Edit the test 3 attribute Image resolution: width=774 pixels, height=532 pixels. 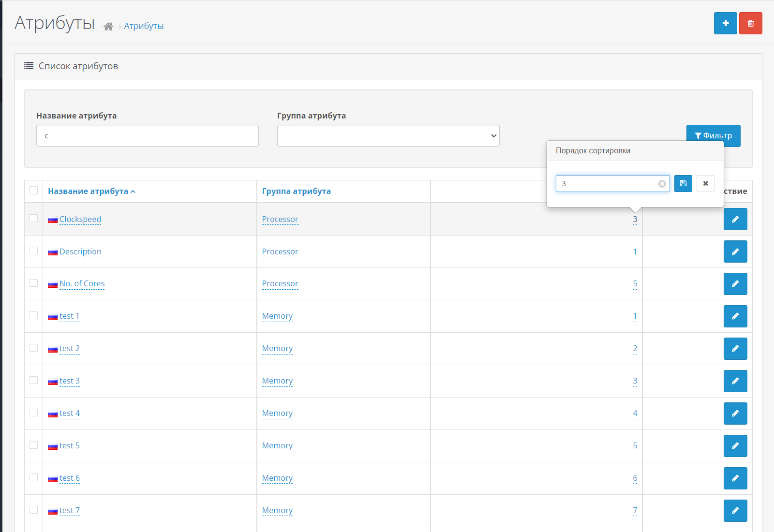click(735, 381)
